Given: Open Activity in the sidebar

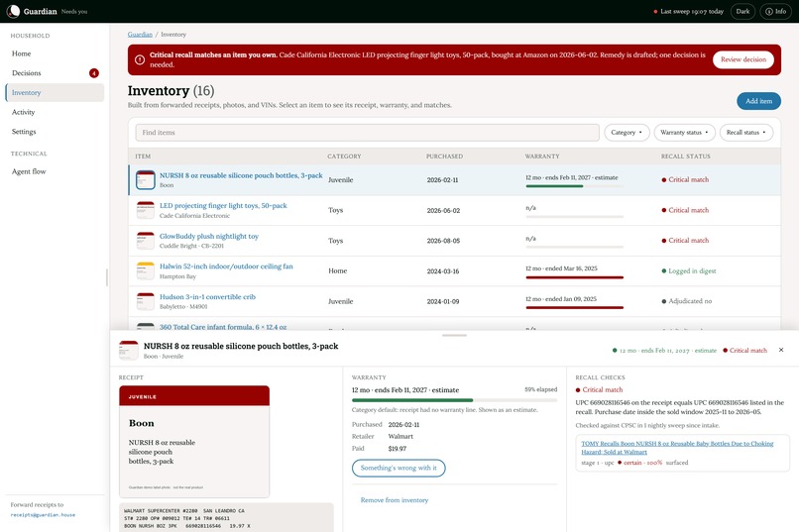Looking at the screenshot, I should point(55,112).
